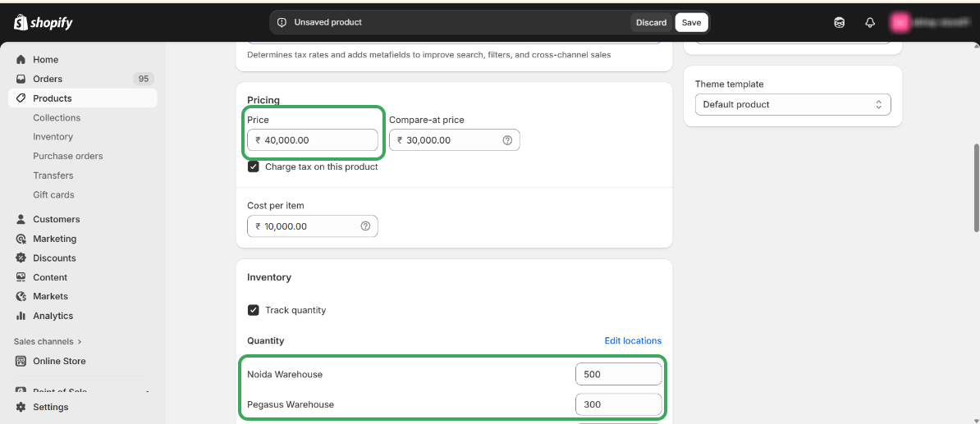Open Settings gear icon
The image size is (980, 424).
(21, 407)
